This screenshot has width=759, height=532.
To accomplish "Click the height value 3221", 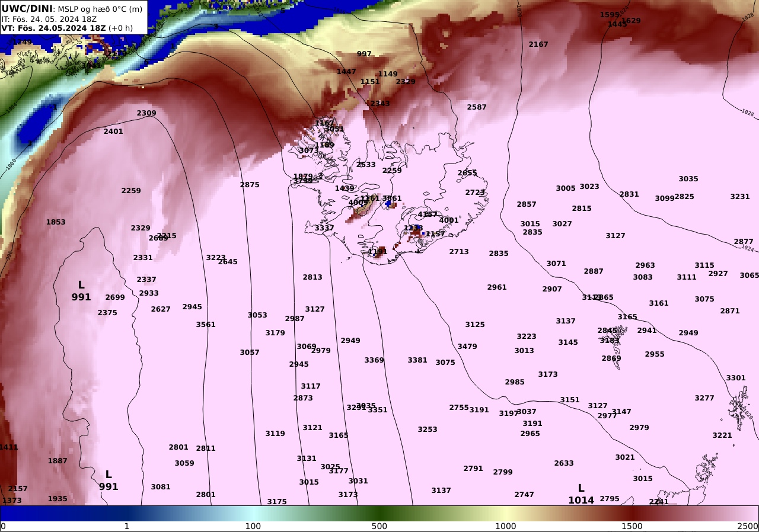I will [x=722, y=435].
